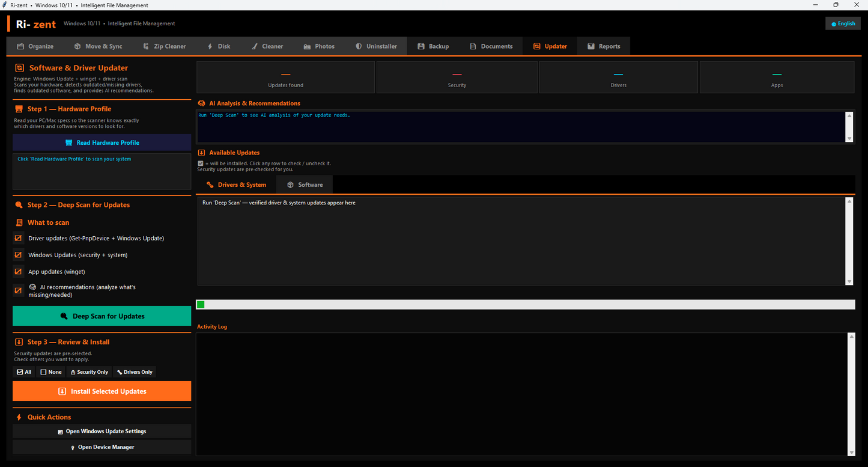Click the AI Analysis & Recommendations icon
Image resolution: width=868 pixels, height=467 pixels.
tap(201, 103)
